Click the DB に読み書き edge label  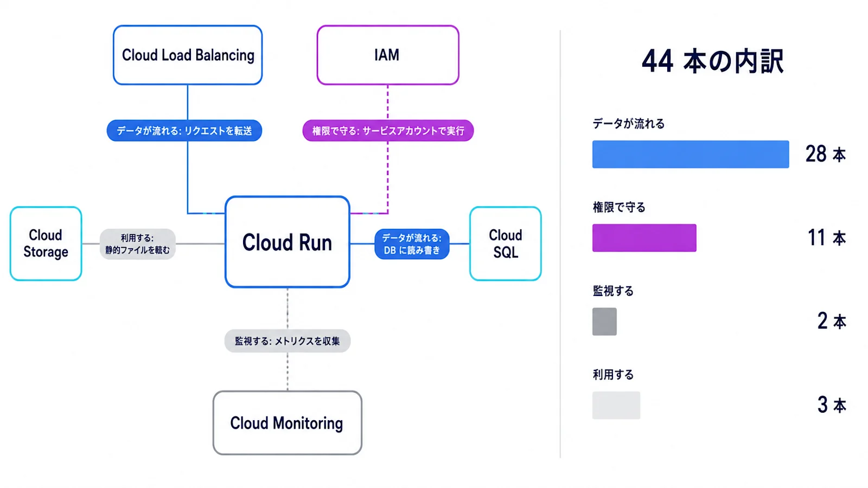[x=412, y=244]
